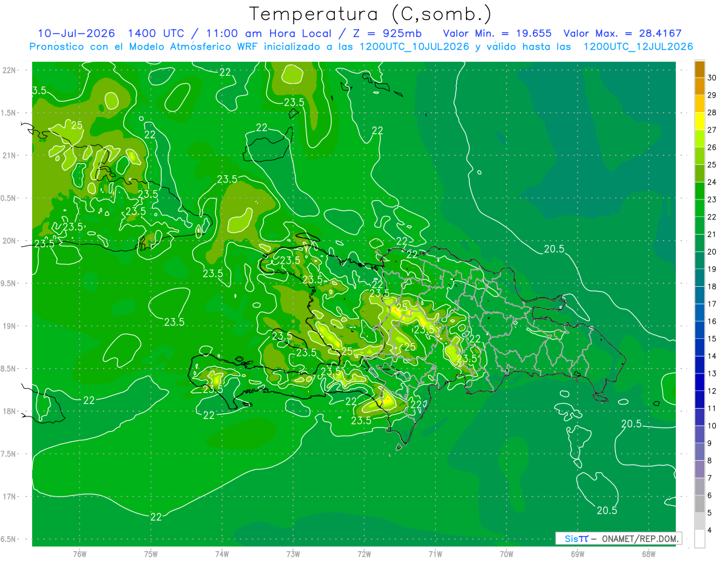Viewport: 728px width, 562px height.
Task: Click the 71W longitude axis label
Action: pyautogui.click(x=435, y=554)
